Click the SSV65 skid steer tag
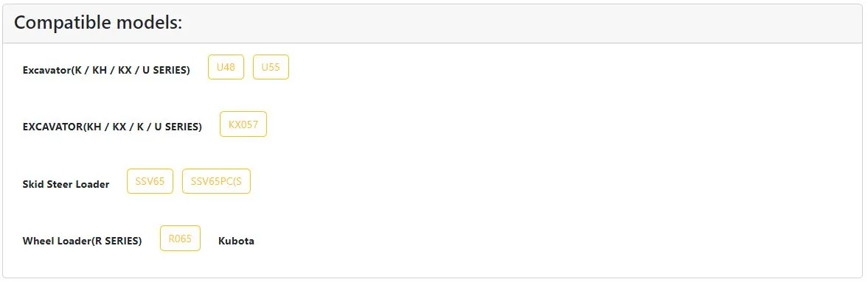This screenshot has width=868, height=282. [150, 181]
